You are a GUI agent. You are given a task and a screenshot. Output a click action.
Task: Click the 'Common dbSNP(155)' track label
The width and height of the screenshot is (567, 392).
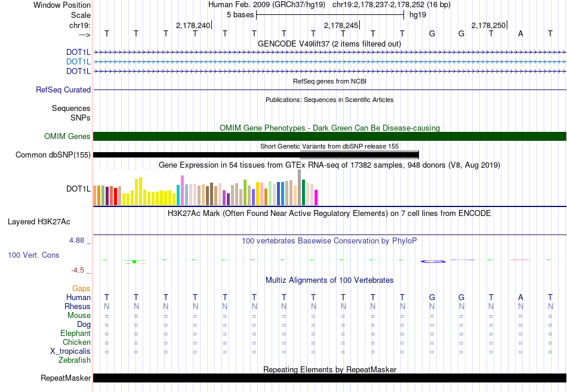coord(53,155)
